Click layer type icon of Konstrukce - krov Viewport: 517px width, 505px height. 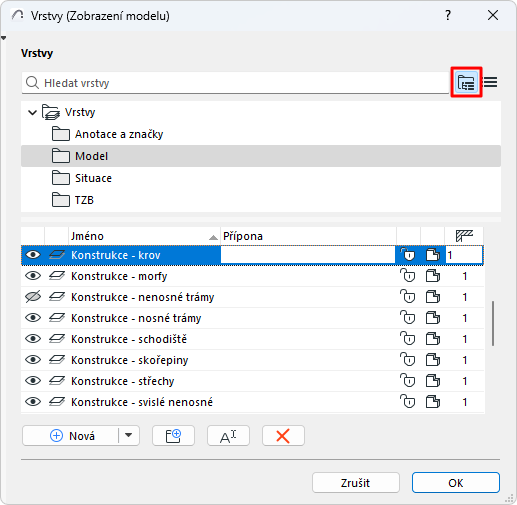pos(57,255)
